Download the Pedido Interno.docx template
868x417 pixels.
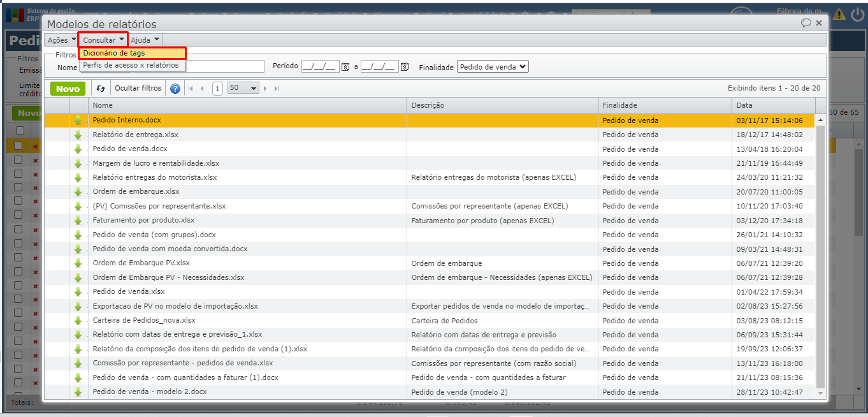(x=78, y=121)
